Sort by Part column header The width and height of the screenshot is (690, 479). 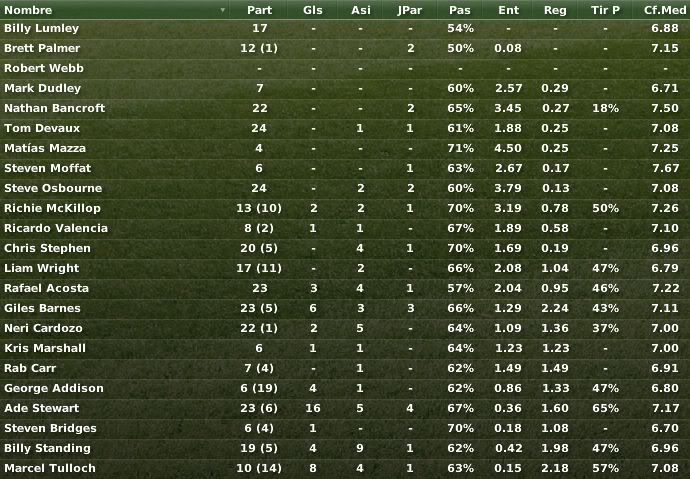pyautogui.click(x=259, y=10)
